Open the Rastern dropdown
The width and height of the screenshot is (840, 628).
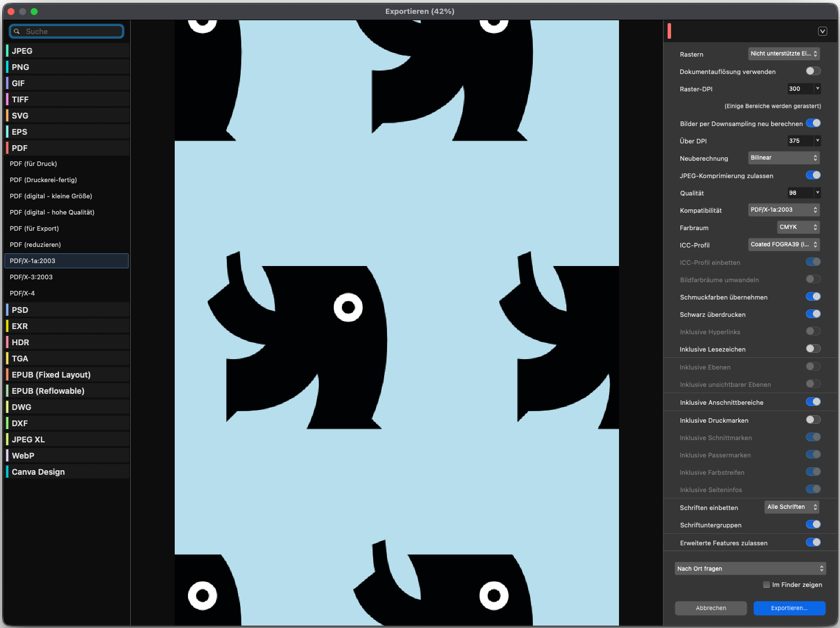click(x=784, y=54)
